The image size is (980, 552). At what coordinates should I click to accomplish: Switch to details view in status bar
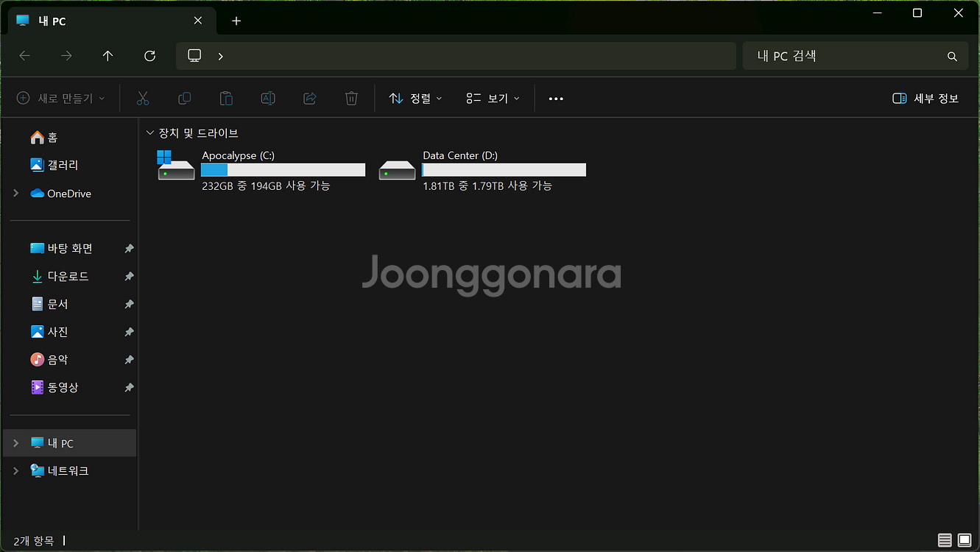tap(945, 540)
